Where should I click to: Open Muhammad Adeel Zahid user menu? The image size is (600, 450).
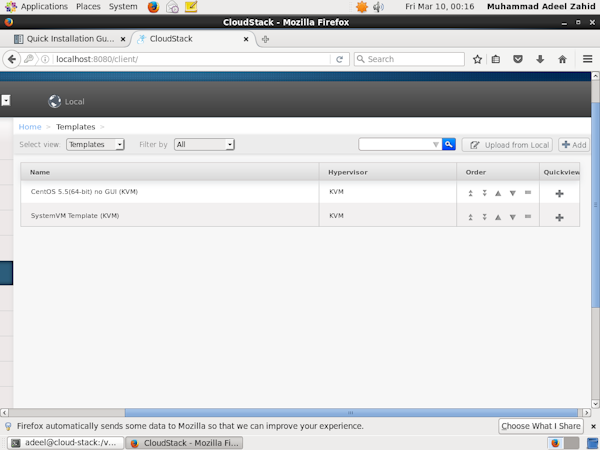(x=541, y=7)
